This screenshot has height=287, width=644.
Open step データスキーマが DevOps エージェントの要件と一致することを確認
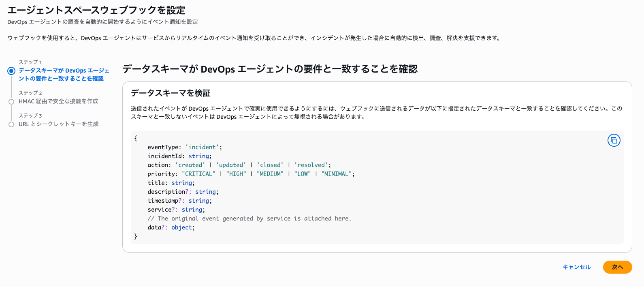coord(64,75)
